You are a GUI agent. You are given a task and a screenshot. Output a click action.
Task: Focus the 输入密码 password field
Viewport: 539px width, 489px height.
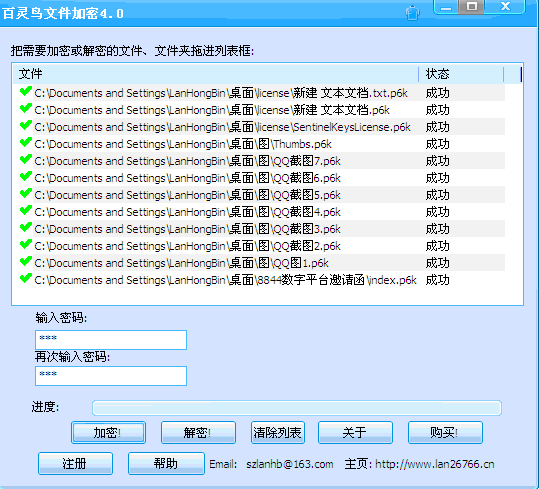click(x=111, y=340)
